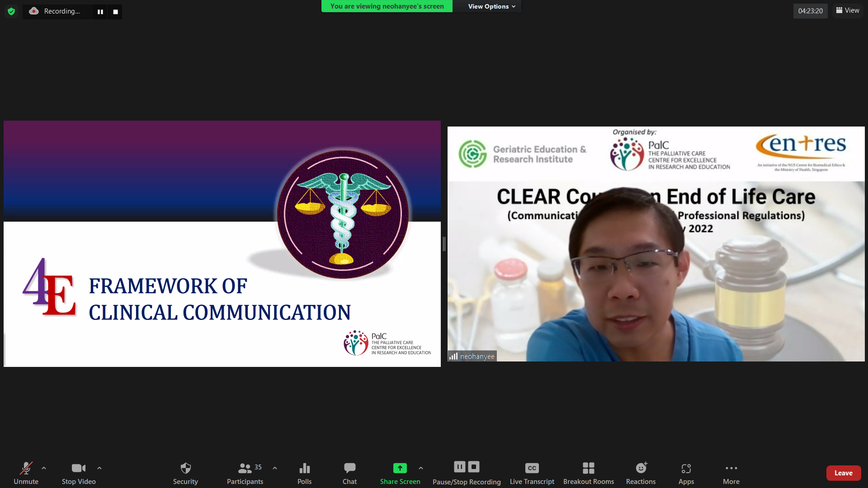Stop recording using the toolbar stop square
Screen dimensions: 868x488
click(x=473, y=466)
